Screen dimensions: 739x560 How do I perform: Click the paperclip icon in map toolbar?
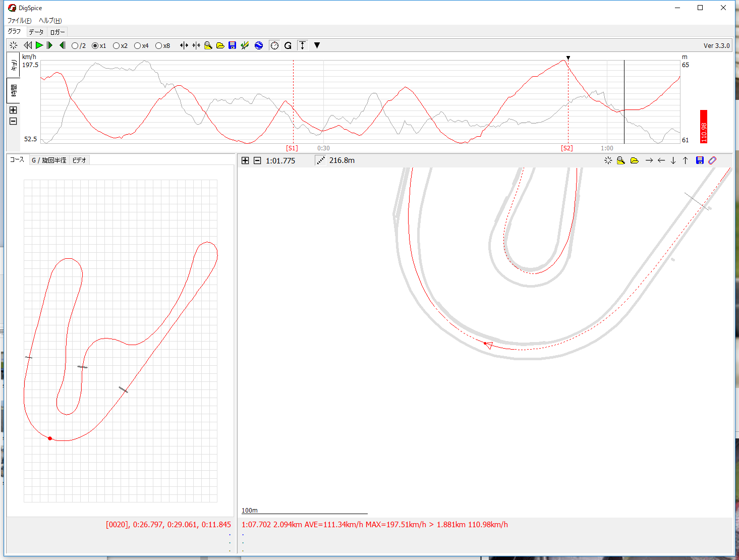(x=712, y=160)
